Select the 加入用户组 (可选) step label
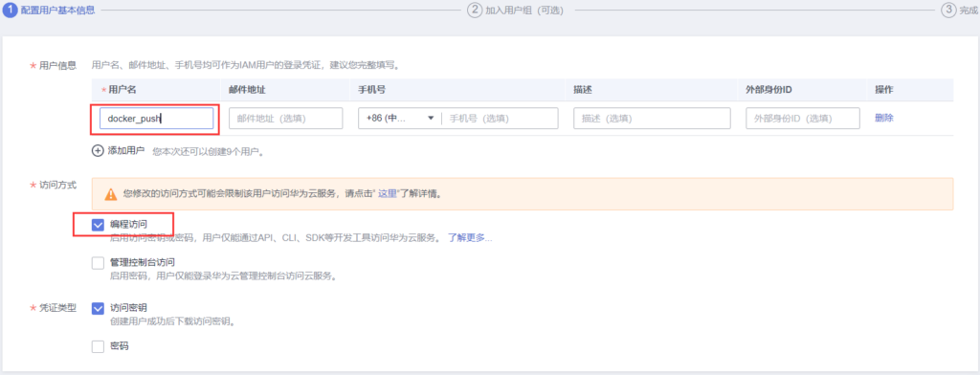This screenshot has width=980, height=375. click(x=526, y=11)
